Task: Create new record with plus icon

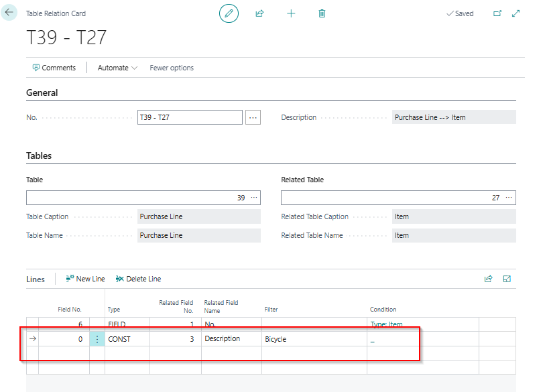Action: [291, 13]
